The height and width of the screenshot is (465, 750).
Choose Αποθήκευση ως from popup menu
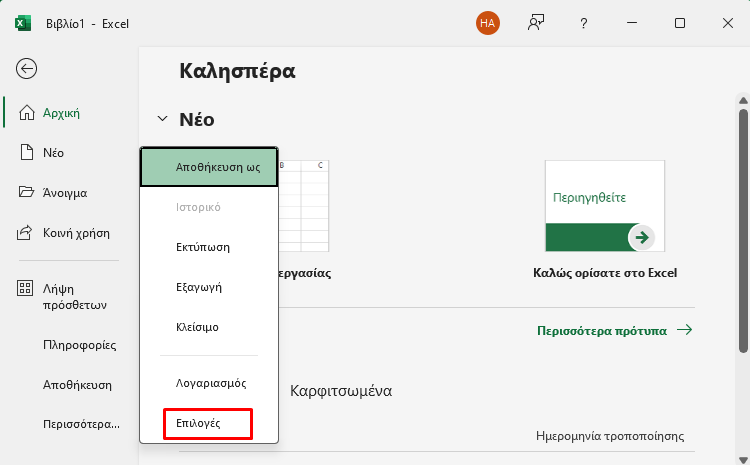click(209, 167)
